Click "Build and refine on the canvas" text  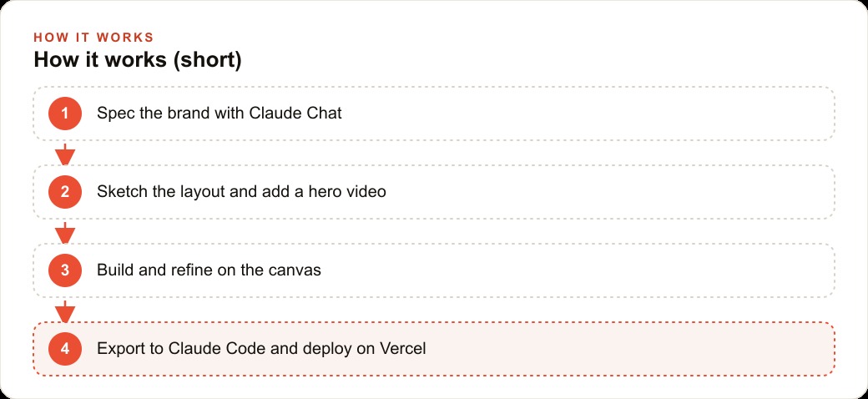tap(209, 270)
